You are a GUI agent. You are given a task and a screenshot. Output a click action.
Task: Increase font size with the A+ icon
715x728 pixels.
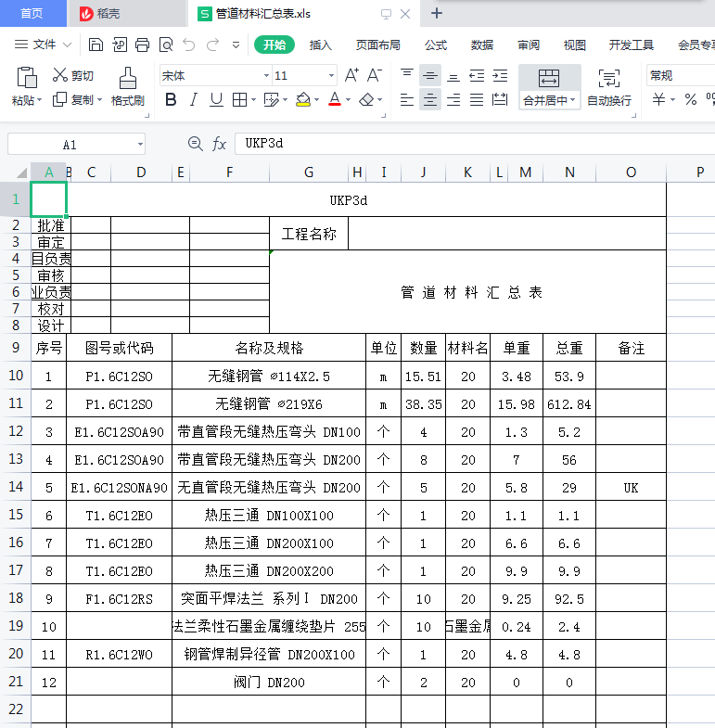pos(351,75)
